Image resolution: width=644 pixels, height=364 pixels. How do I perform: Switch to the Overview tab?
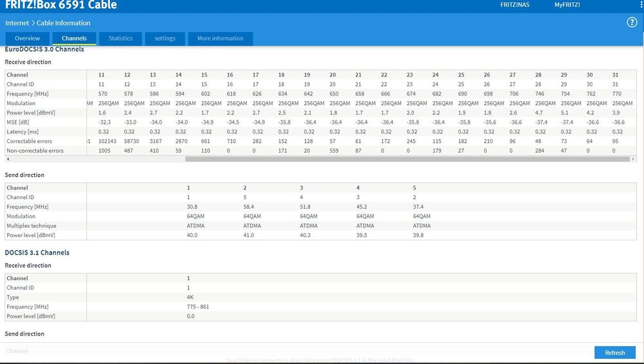pos(27,38)
